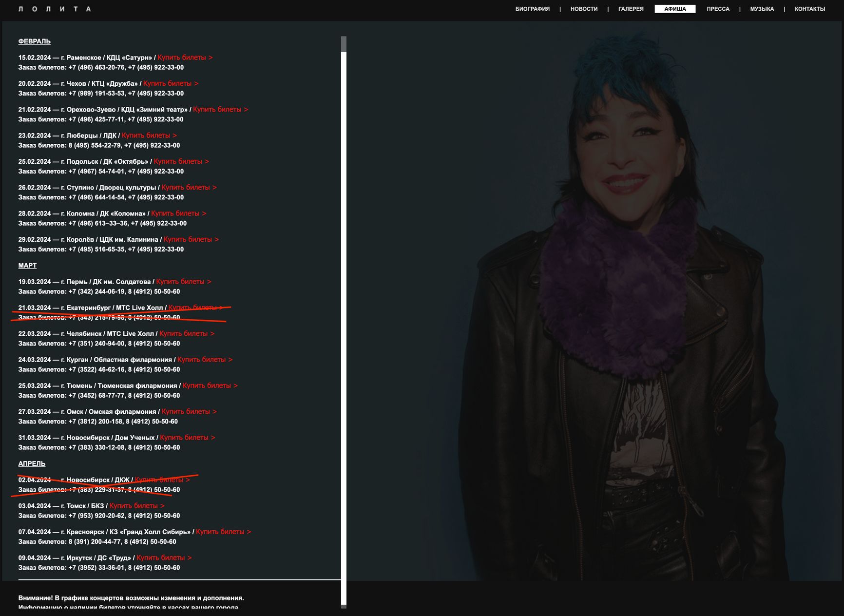844x616 pixels.
Task: Open the Контакты page
Action: [x=809, y=9]
